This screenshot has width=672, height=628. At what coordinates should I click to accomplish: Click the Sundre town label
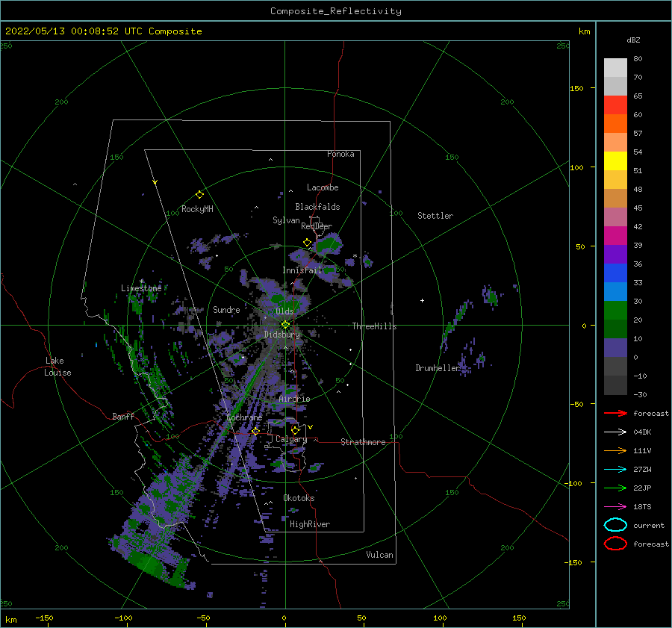tap(226, 309)
